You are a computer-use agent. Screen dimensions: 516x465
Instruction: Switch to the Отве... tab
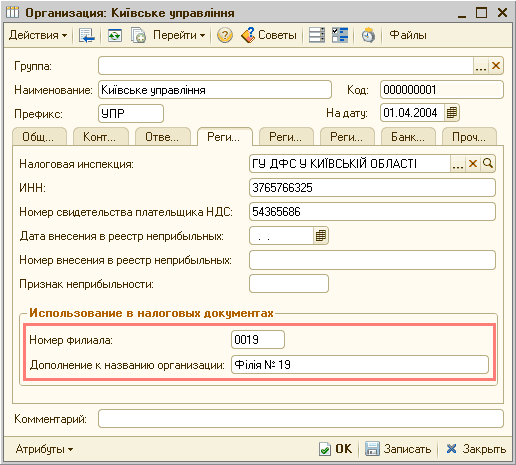pyautogui.click(x=163, y=137)
